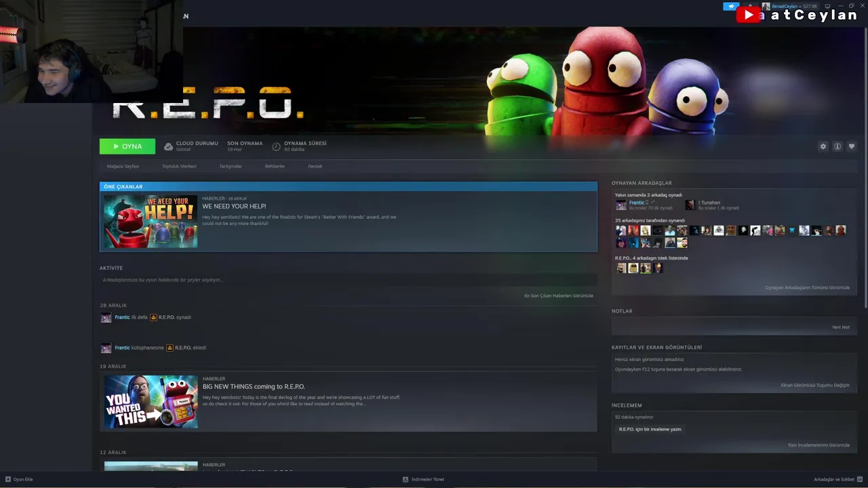Open İndirmeleri Yönet downloads manager
Viewport: 868px width, 488px height.
pyautogui.click(x=423, y=479)
